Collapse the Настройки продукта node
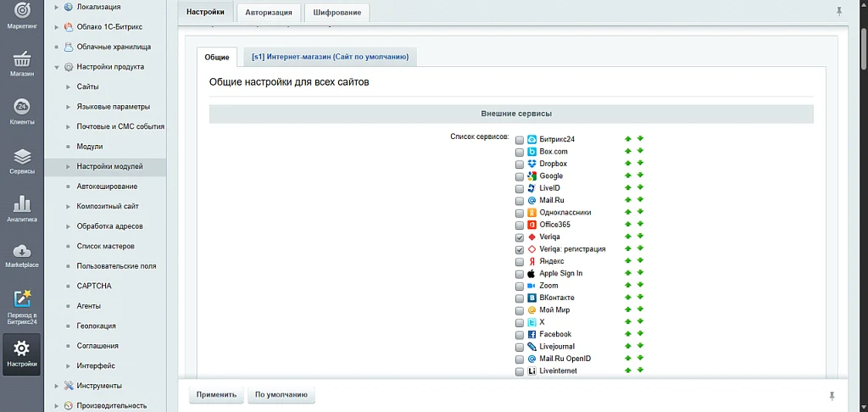Screen dimensions: 868x412 pyautogui.click(x=56, y=67)
